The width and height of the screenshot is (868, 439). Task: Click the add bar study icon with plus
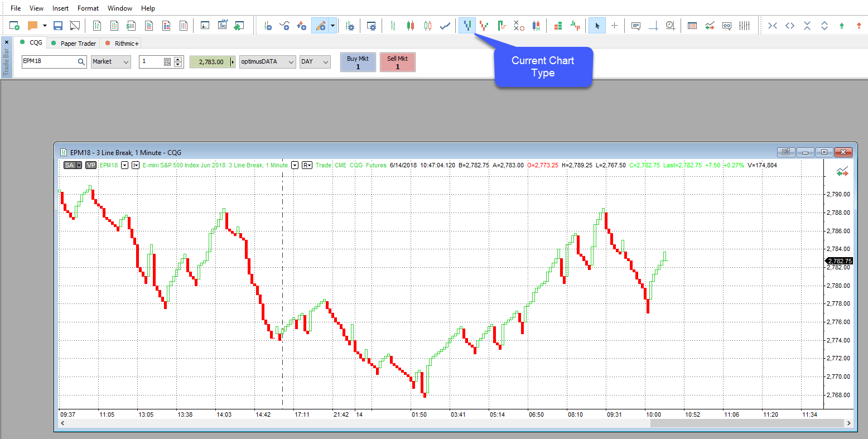coord(268,26)
